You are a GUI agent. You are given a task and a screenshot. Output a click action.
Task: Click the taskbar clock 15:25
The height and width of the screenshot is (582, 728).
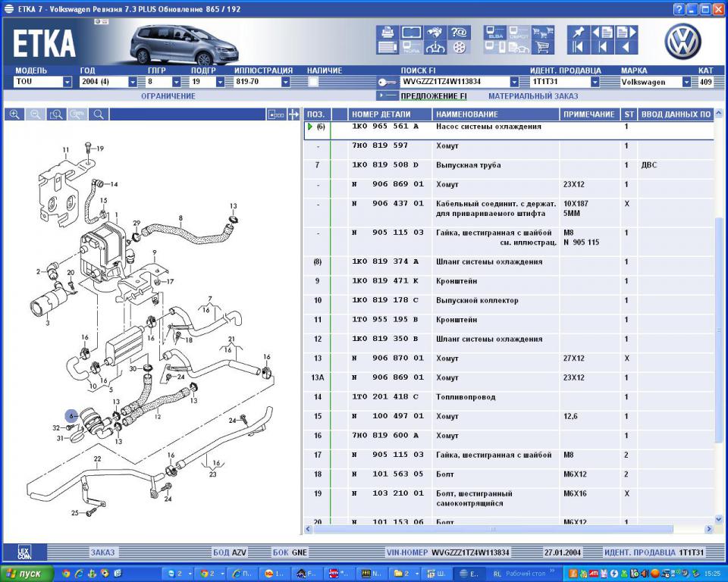[712, 574]
